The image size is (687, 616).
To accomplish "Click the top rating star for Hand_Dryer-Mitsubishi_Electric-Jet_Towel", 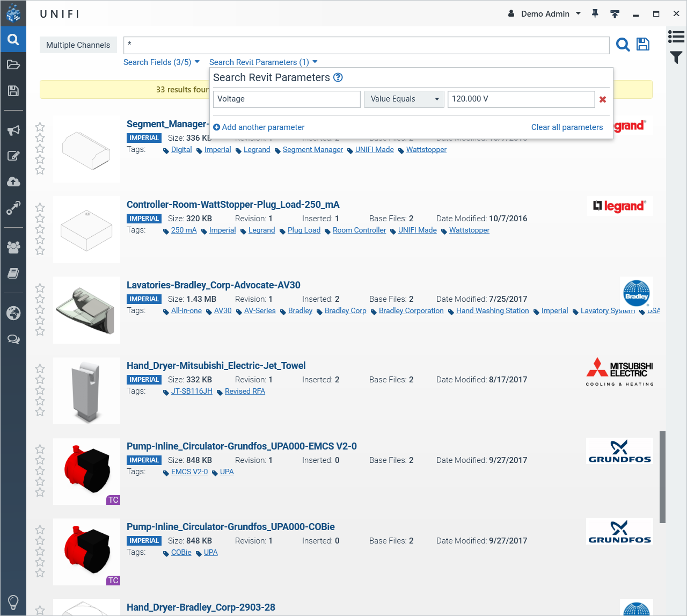I will coord(40,369).
